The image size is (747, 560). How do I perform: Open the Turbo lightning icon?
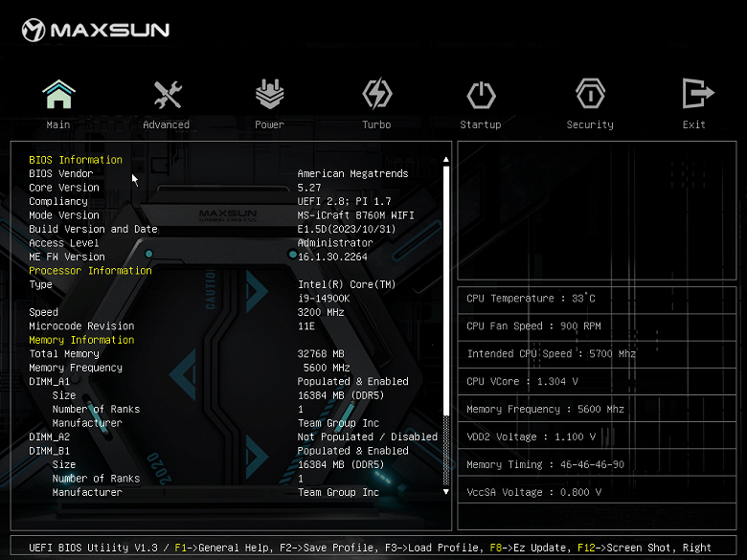tap(376, 94)
